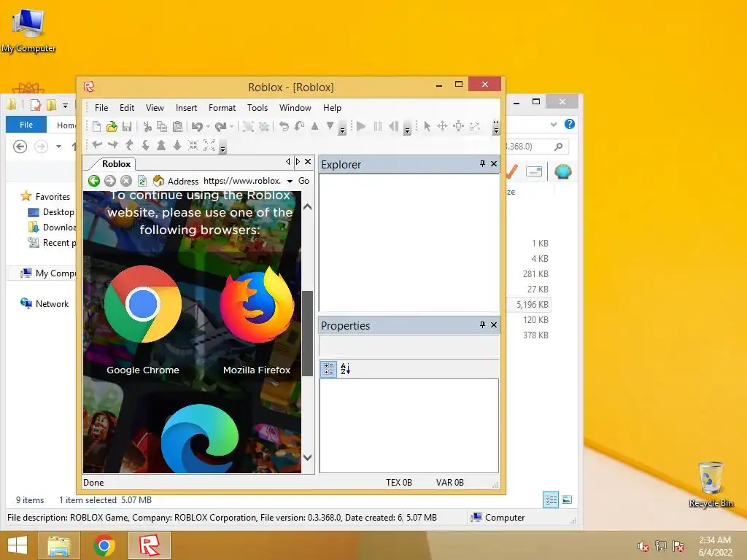Select the Roblox document tab
Image resolution: width=747 pixels, height=560 pixels.
116,164
